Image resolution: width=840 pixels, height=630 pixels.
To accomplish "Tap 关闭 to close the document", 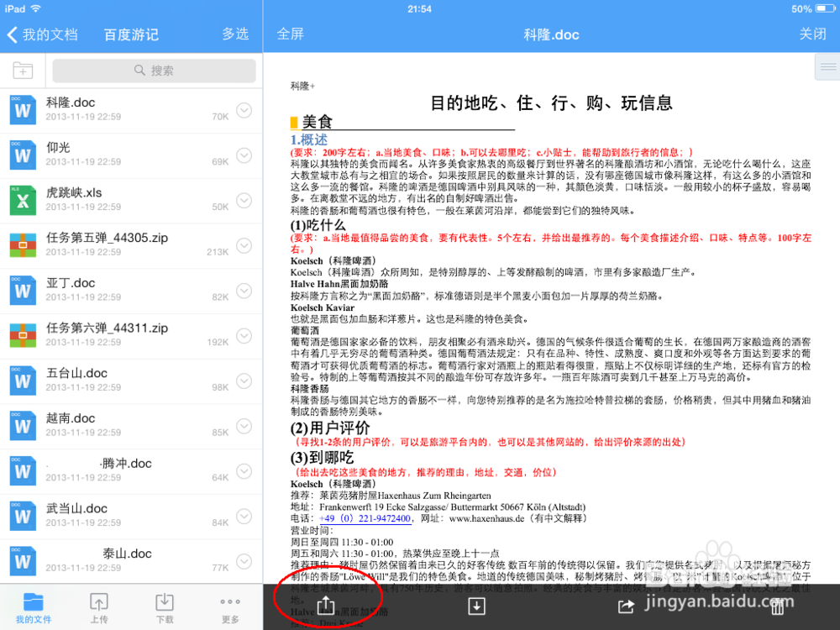I will pos(812,34).
